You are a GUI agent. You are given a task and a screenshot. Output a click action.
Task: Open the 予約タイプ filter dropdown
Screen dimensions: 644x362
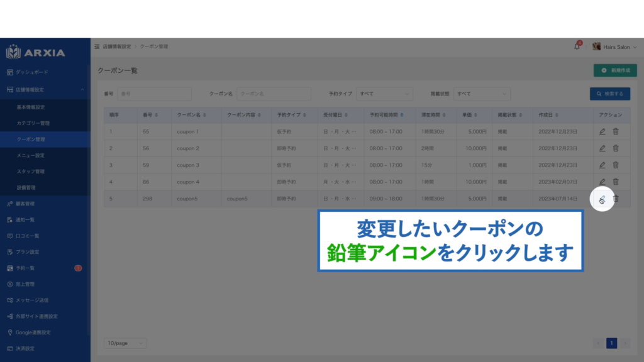[384, 94]
